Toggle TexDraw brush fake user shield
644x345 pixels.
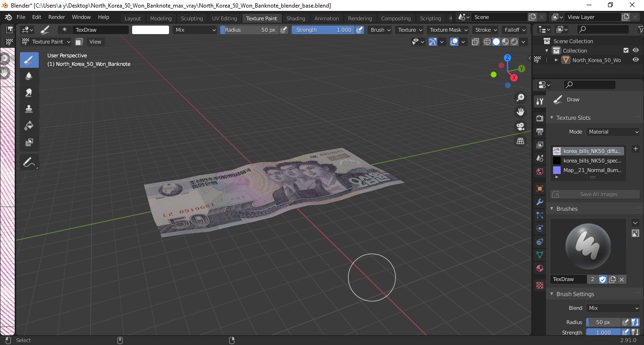pyautogui.click(x=603, y=280)
